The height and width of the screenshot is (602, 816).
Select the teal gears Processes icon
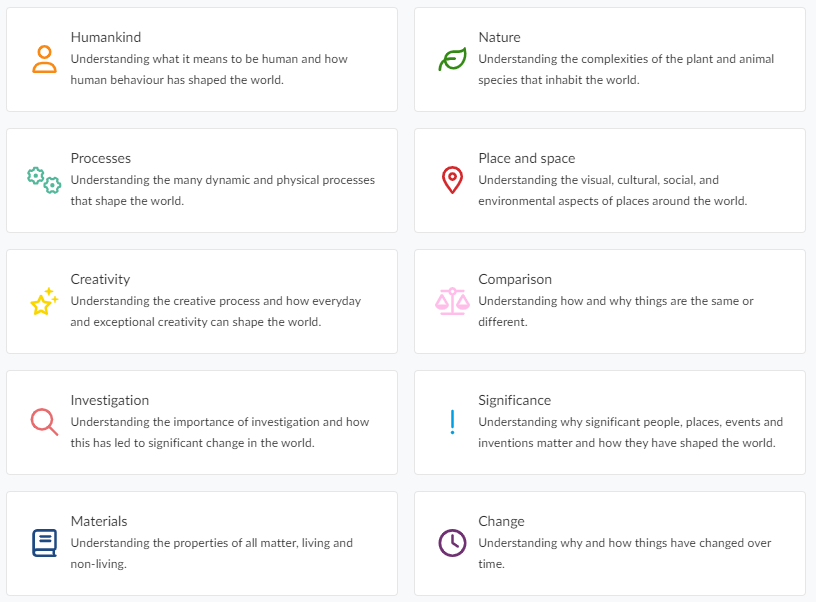point(44,180)
